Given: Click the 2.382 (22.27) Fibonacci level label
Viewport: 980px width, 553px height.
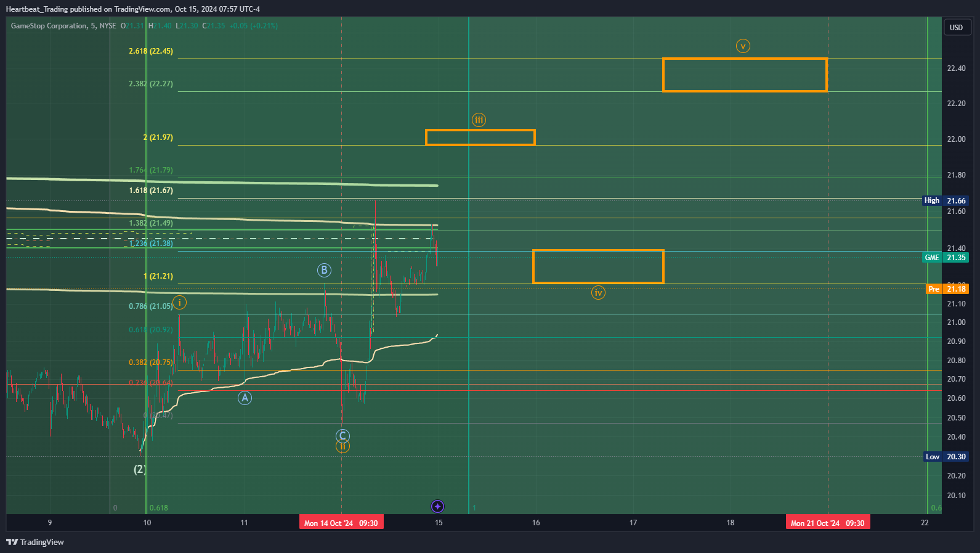Looking at the screenshot, I should (151, 84).
